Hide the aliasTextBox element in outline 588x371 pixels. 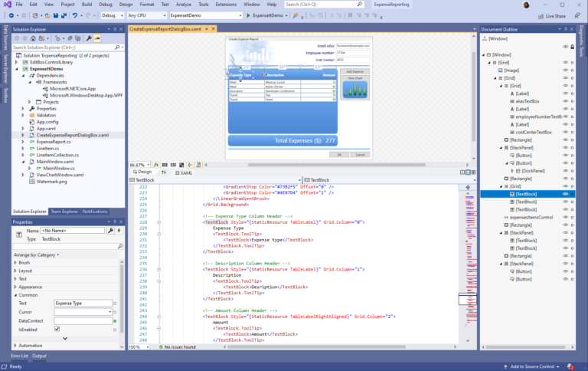click(x=565, y=101)
